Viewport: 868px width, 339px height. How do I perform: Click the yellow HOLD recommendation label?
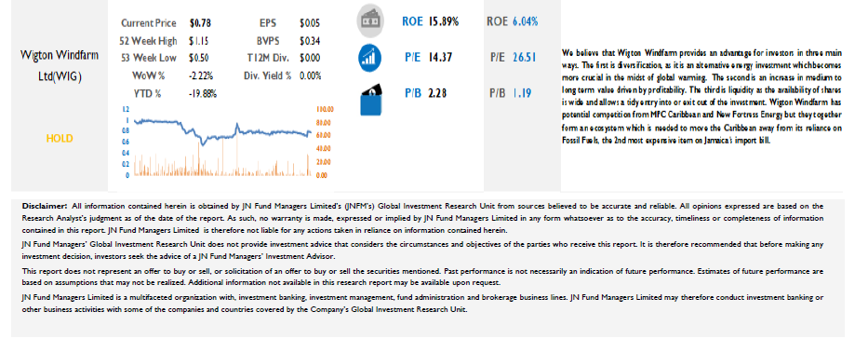[60, 139]
